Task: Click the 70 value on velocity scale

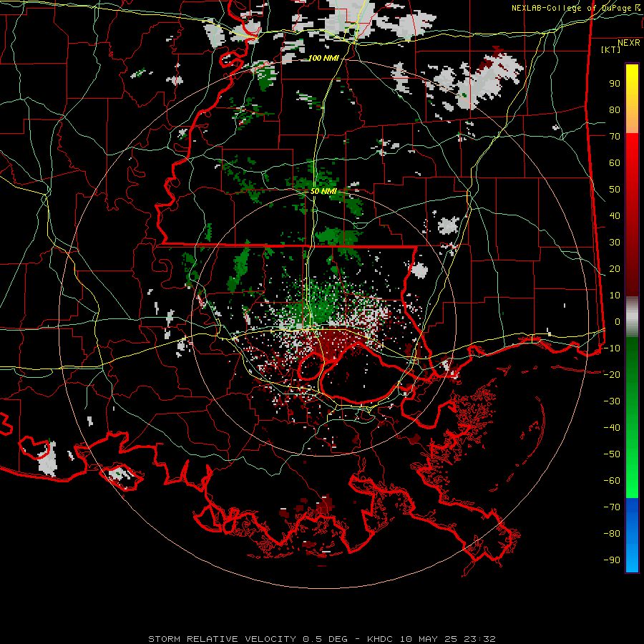Action: coord(615,137)
